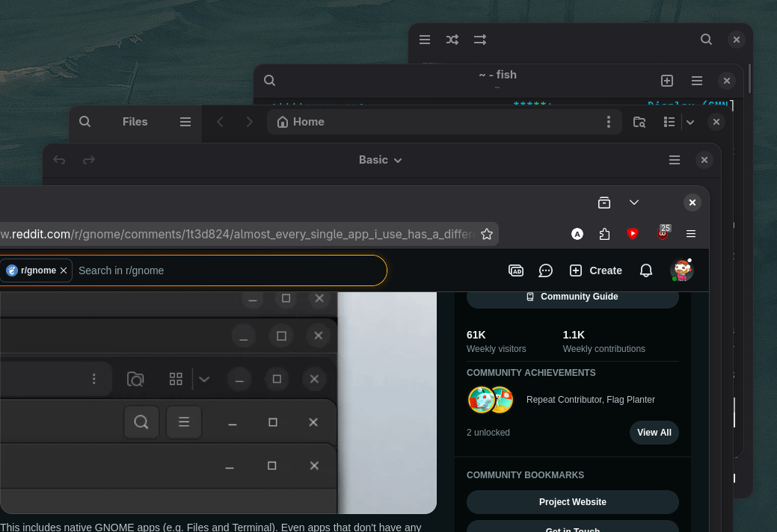Open the fish terminal hamburger menu
This screenshot has width=777, height=532.
(697, 81)
